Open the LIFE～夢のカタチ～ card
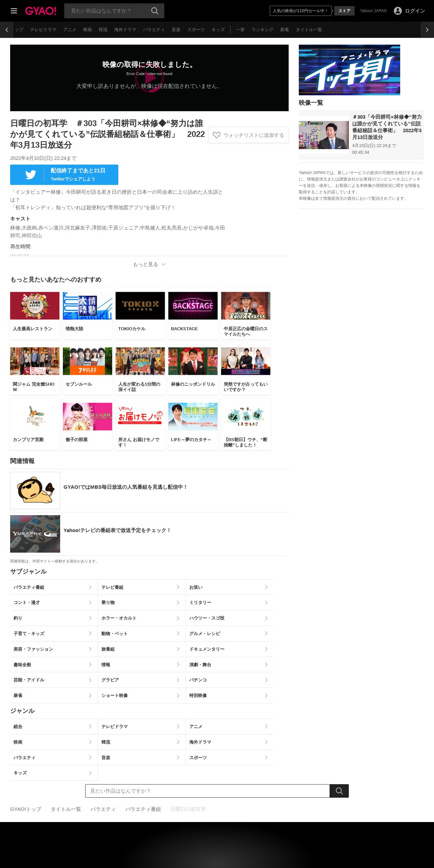The height and width of the screenshot is (868, 434). tap(193, 424)
